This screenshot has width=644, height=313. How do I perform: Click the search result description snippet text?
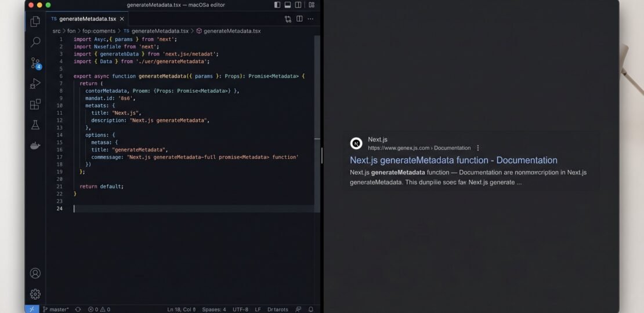[x=468, y=177]
